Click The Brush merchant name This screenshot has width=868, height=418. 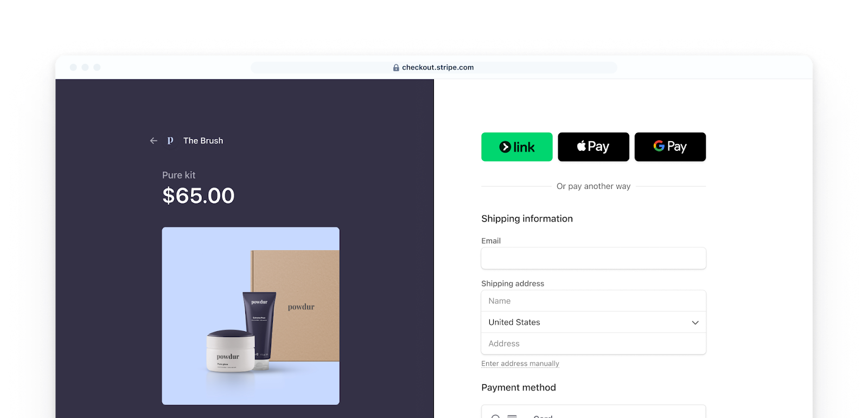[203, 141]
